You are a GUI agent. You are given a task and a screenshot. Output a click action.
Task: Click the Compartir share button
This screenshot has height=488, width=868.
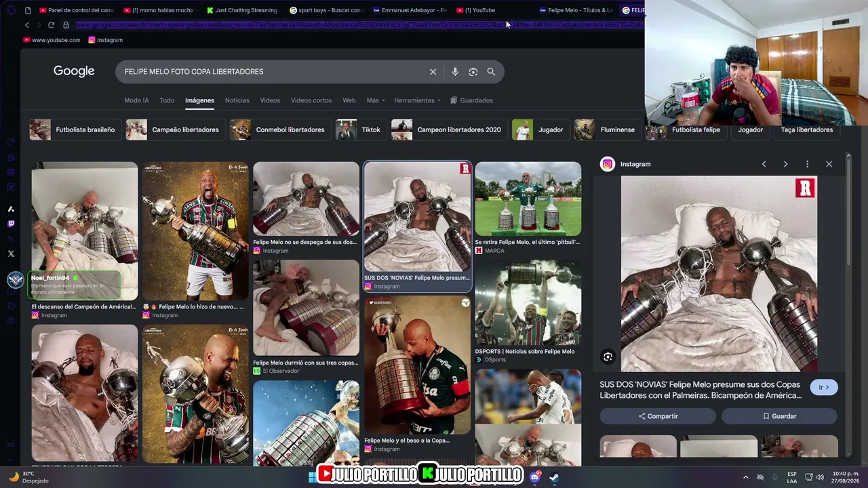point(658,416)
